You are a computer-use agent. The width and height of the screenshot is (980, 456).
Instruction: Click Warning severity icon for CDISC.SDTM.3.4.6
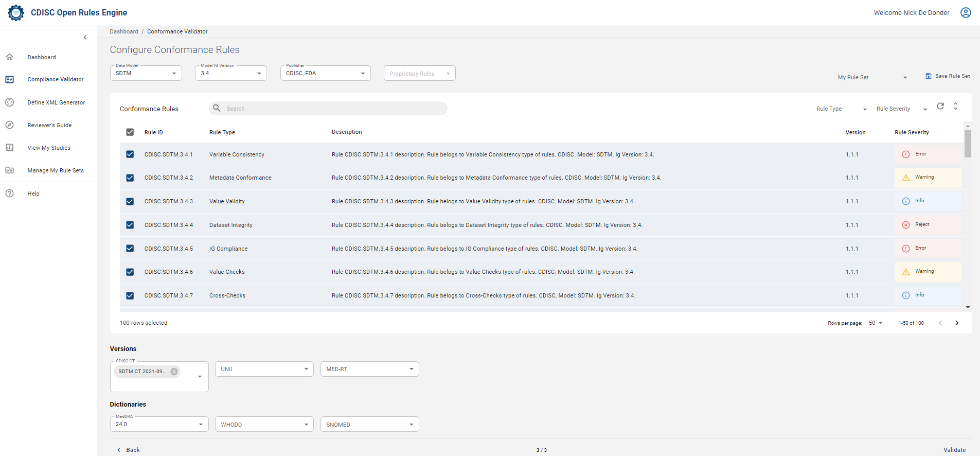(x=906, y=272)
